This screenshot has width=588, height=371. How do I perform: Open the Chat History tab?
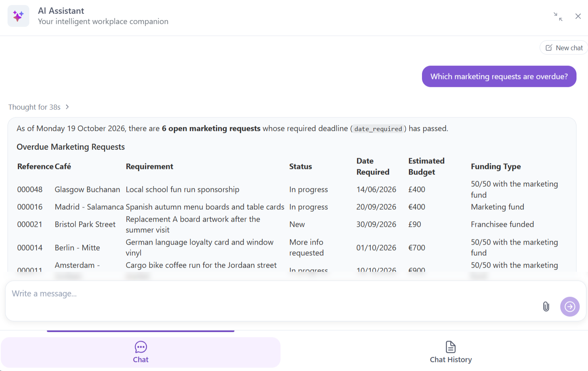[x=451, y=352]
